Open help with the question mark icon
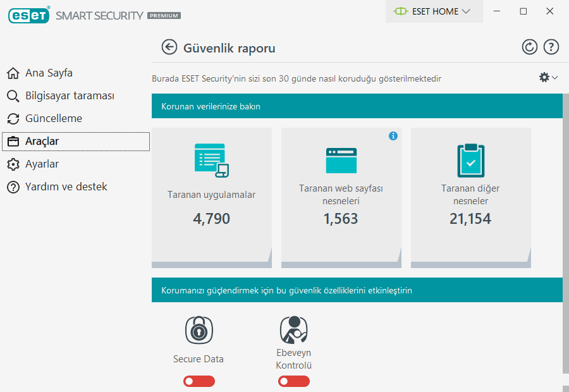Screen dimensions: 569x392 (551, 47)
